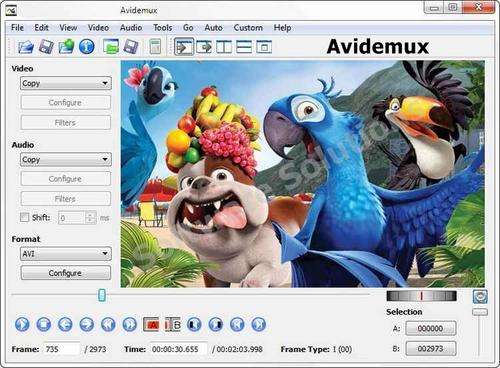Set selection marker B
The width and height of the screenshot is (500, 368).
[x=173, y=324]
